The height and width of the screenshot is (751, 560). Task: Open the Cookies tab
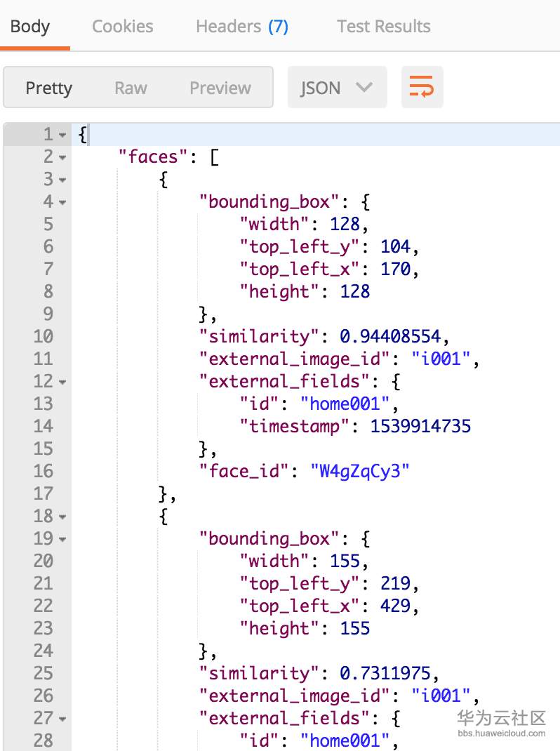point(123,27)
